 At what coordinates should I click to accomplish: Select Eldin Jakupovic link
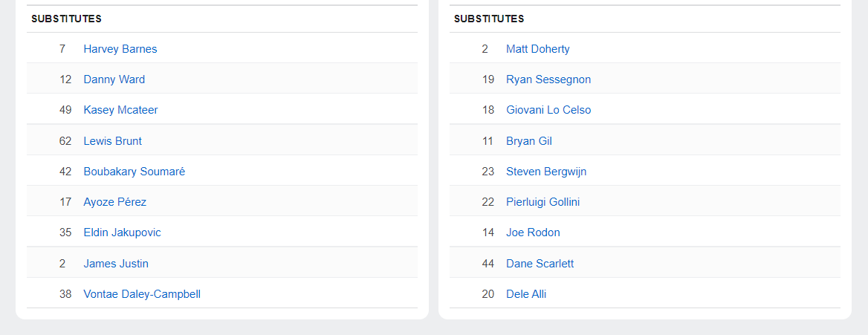[x=122, y=232]
